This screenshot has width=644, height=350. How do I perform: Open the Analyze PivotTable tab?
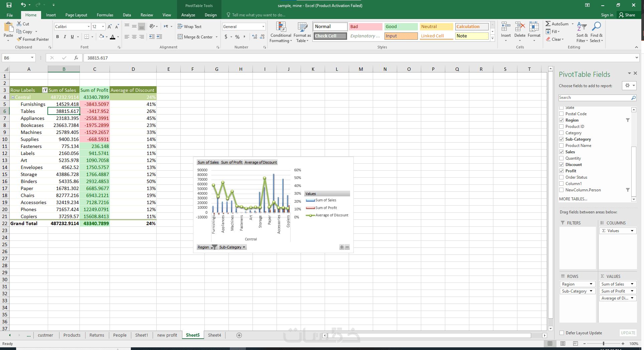tap(188, 15)
